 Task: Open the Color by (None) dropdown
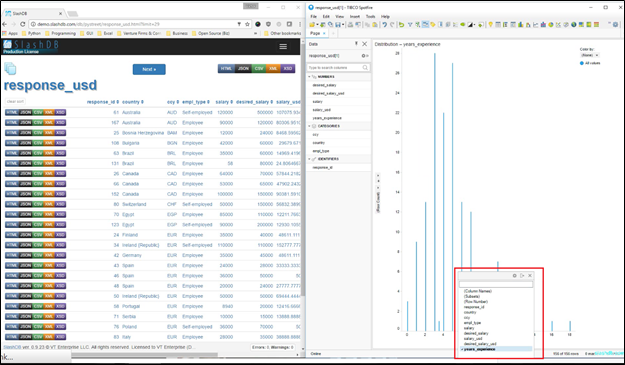(590, 55)
